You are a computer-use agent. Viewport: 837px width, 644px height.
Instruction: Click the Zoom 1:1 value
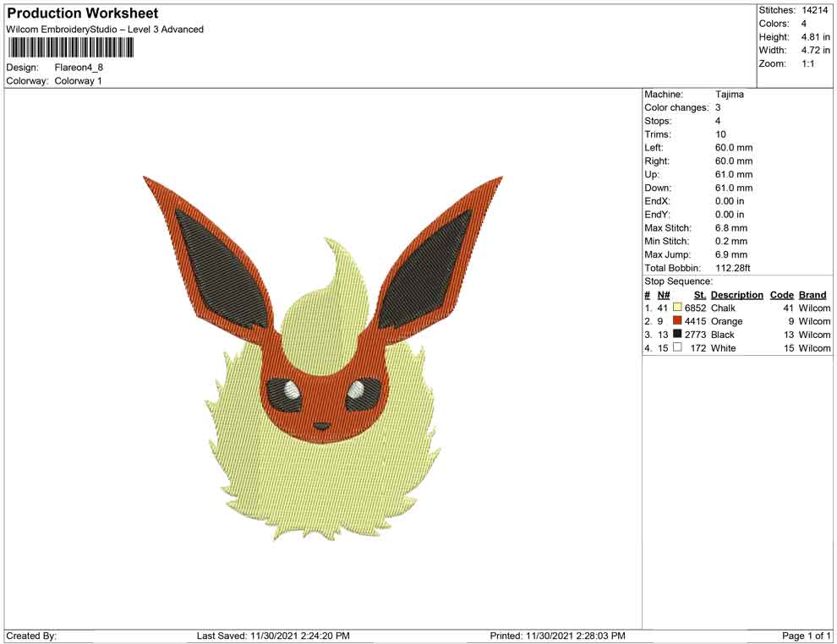tap(807, 64)
